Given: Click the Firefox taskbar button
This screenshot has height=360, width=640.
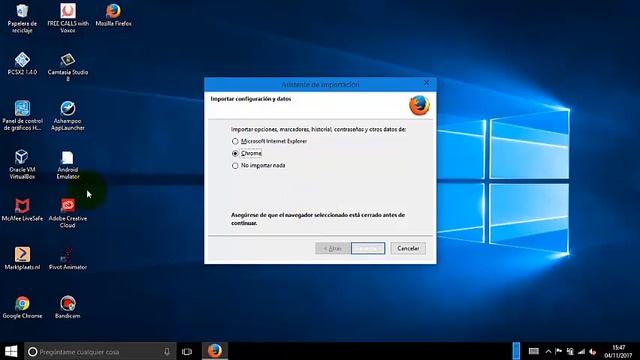Looking at the screenshot, I should point(215,351).
